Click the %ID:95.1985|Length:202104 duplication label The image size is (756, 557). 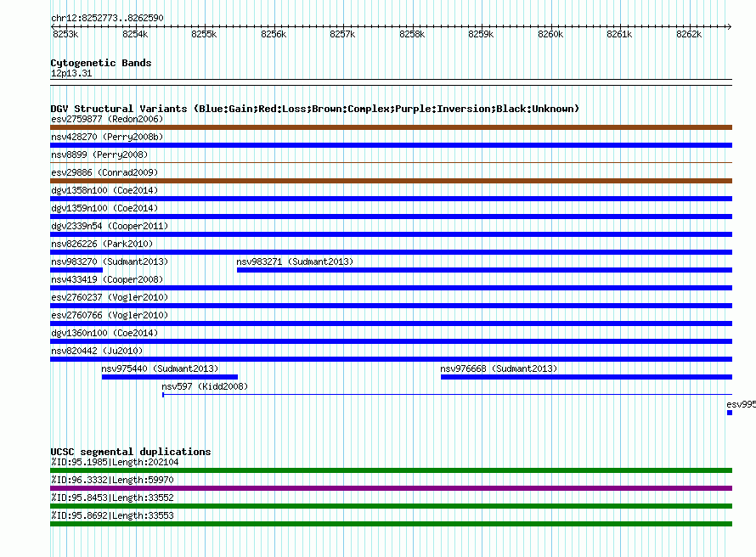click(115, 462)
